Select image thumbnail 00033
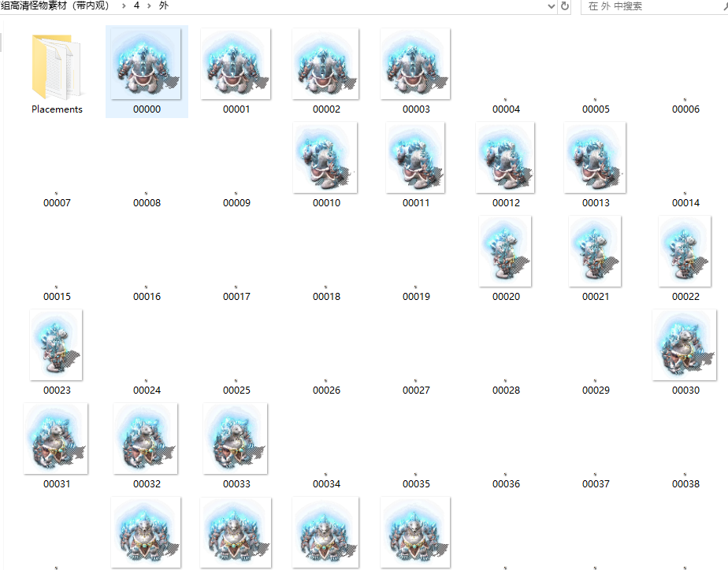This screenshot has width=728, height=570. tap(236, 439)
